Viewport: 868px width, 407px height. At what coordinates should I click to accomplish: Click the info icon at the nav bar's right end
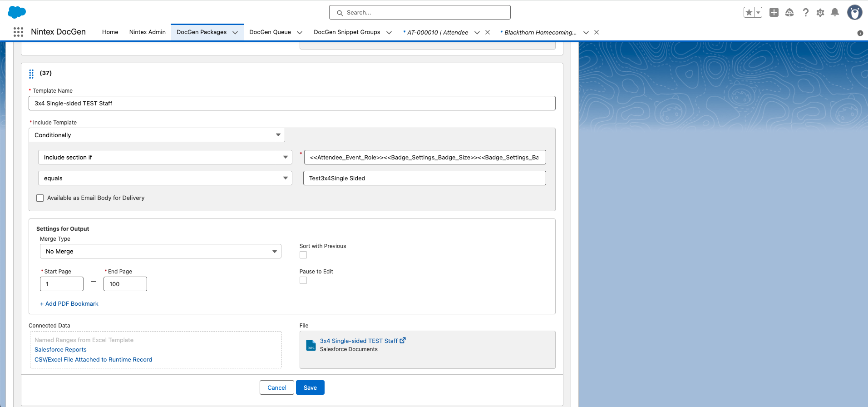click(x=860, y=33)
